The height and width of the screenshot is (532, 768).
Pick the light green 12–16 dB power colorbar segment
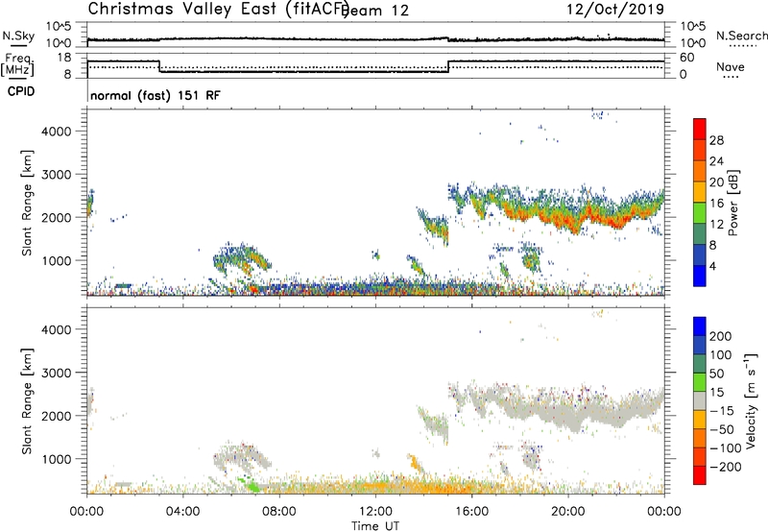point(700,213)
